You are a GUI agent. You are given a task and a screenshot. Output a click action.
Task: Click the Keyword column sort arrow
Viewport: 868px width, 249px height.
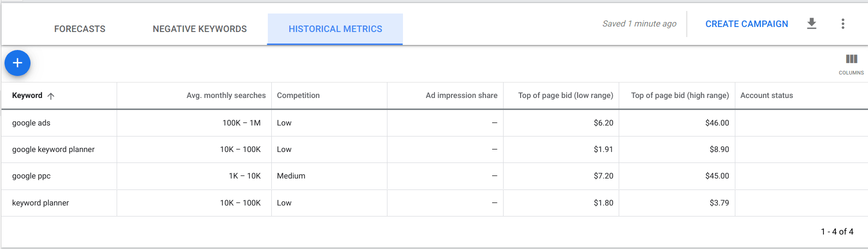pyautogui.click(x=51, y=95)
